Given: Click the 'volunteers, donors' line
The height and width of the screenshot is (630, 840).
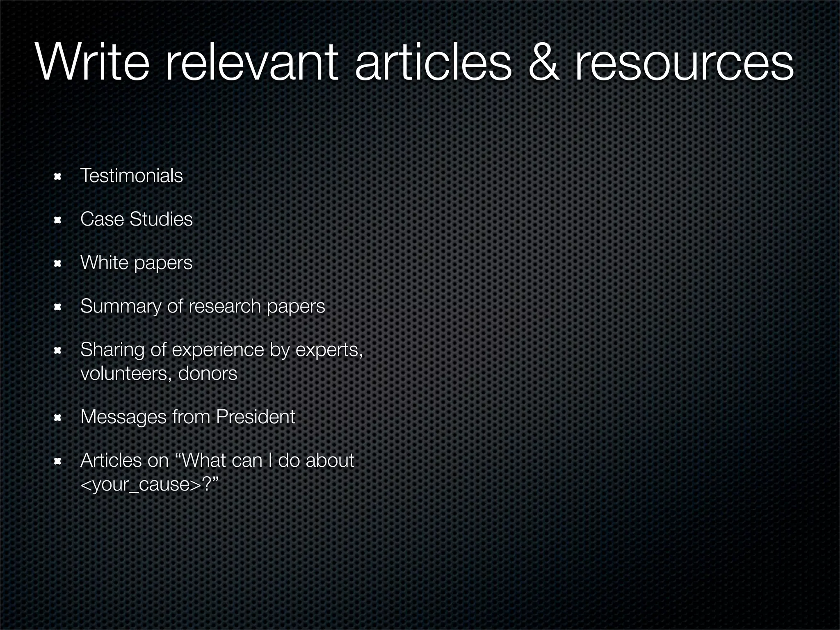Looking at the screenshot, I should pyautogui.click(x=159, y=374).
